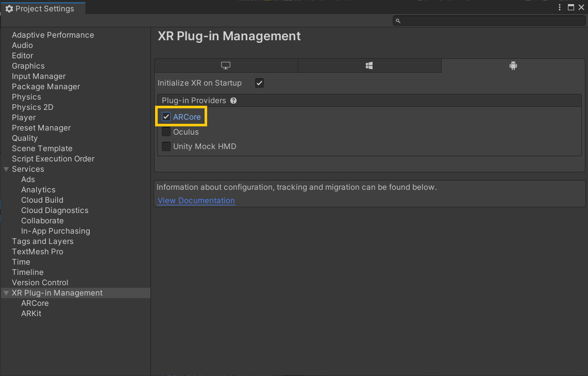
Task: Open Player settings
Action: click(x=24, y=118)
